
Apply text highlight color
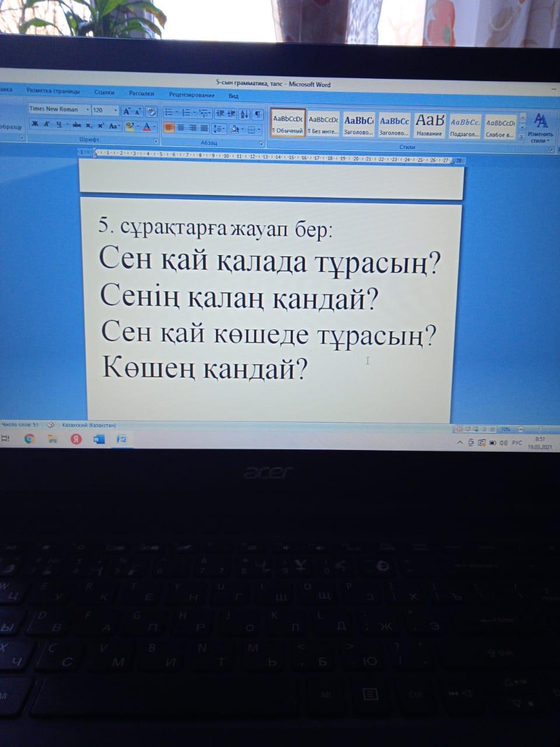click(129, 126)
